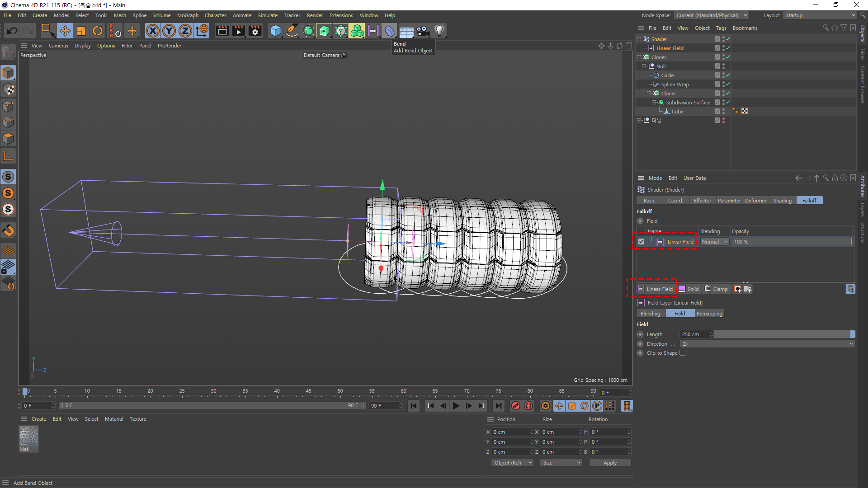Image resolution: width=868 pixels, height=488 pixels.
Task: Toggle X-axis lock icon
Action: (x=153, y=31)
